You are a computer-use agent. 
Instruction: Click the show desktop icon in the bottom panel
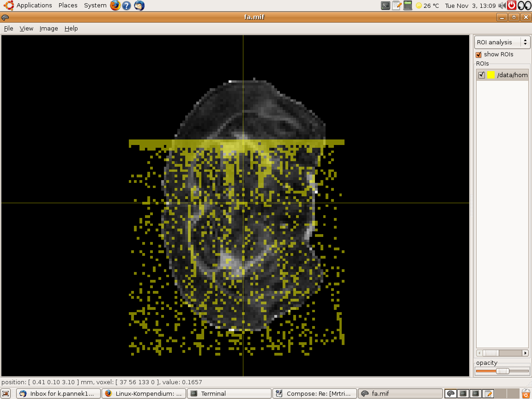[x=6, y=393]
